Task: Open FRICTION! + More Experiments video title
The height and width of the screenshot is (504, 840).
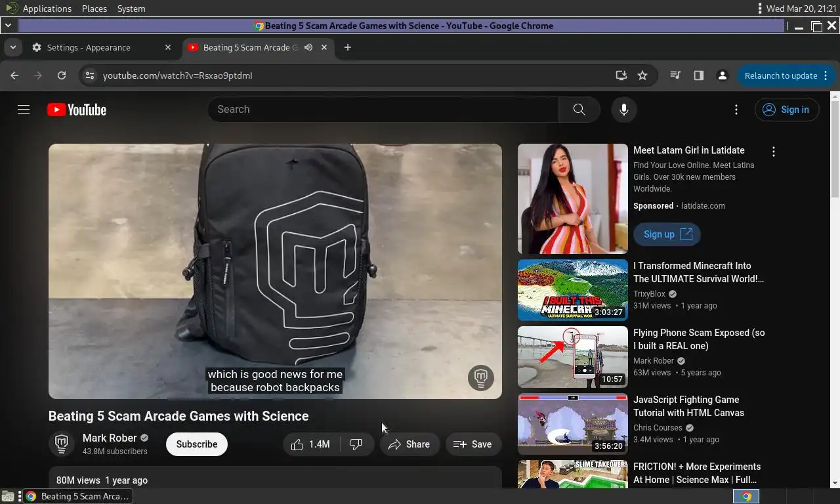Action: pos(697,473)
